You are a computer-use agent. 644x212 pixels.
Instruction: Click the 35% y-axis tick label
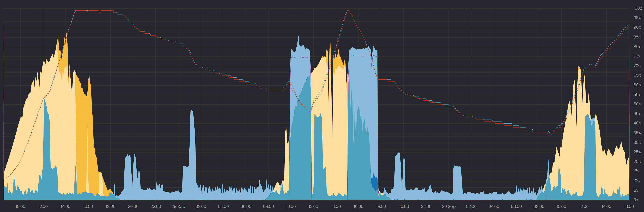pyautogui.click(x=637, y=133)
